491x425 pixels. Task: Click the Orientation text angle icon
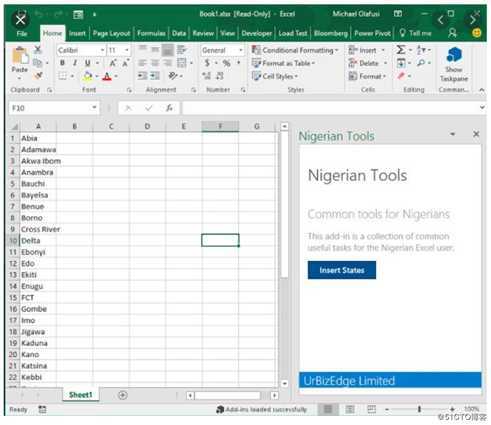coord(173,76)
